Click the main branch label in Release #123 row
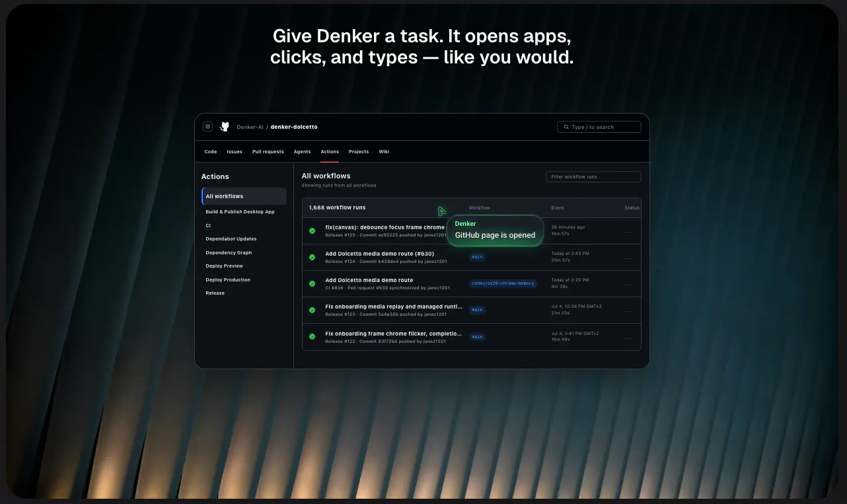The height and width of the screenshot is (504, 847). point(477,310)
